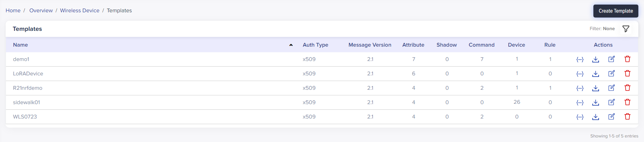Go to Home breadcrumb
The image size is (644, 142).
click(x=13, y=11)
